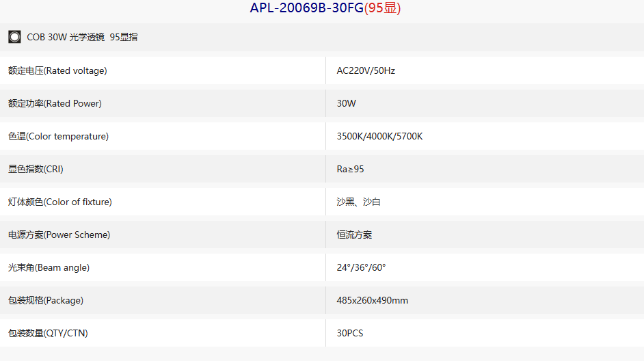Image resolution: width=644 pixels, height=361 pixels.
Task: Click the '3500K/4000K/5700K' value
Action: 379,136
